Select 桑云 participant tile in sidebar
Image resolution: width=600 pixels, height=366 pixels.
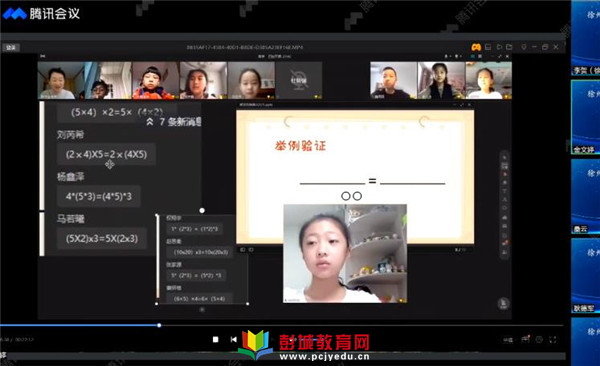[585, 196]
